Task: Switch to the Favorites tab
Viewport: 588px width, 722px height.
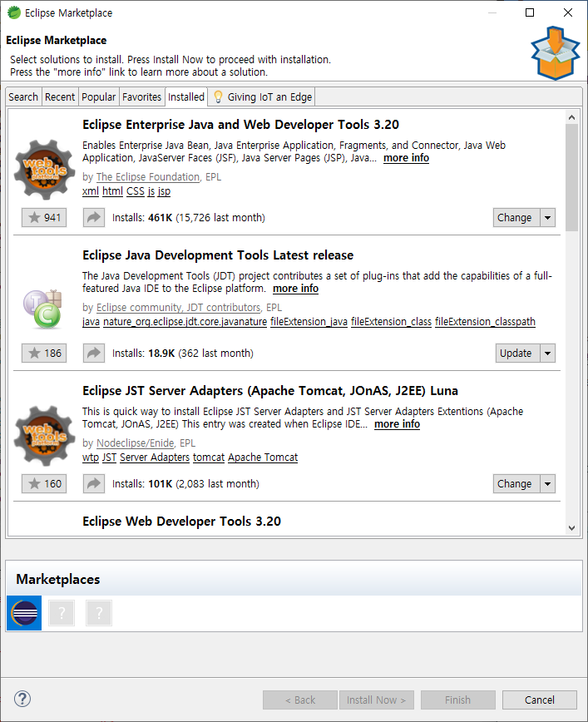Action: tap(142, 96)
